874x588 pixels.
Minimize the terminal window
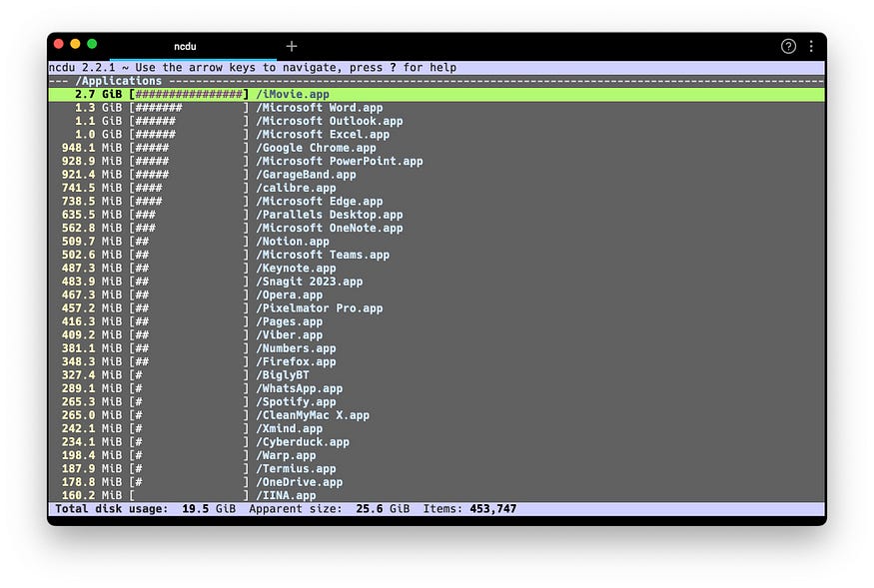pos(75,44)
